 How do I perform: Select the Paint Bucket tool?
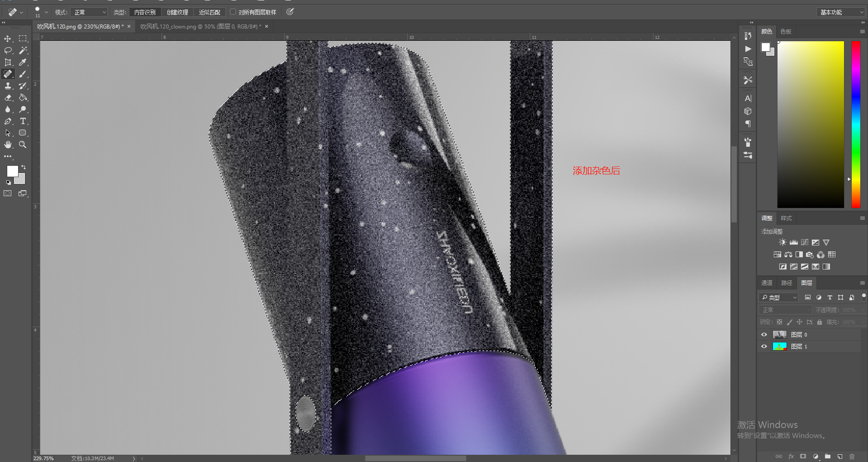coord(23,98)
